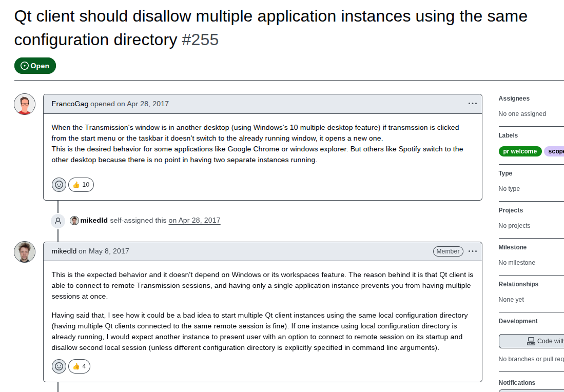
Task: Select the purple 'scope' label
Action: click(x=554, y=151)
